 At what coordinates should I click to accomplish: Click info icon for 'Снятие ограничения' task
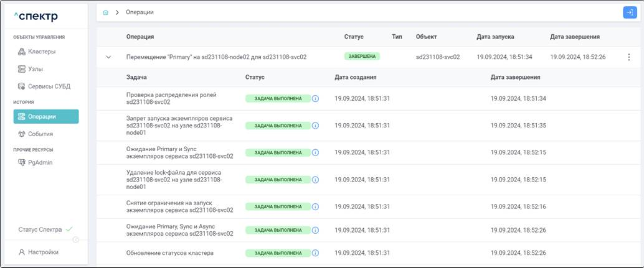(x=315, y=206)
